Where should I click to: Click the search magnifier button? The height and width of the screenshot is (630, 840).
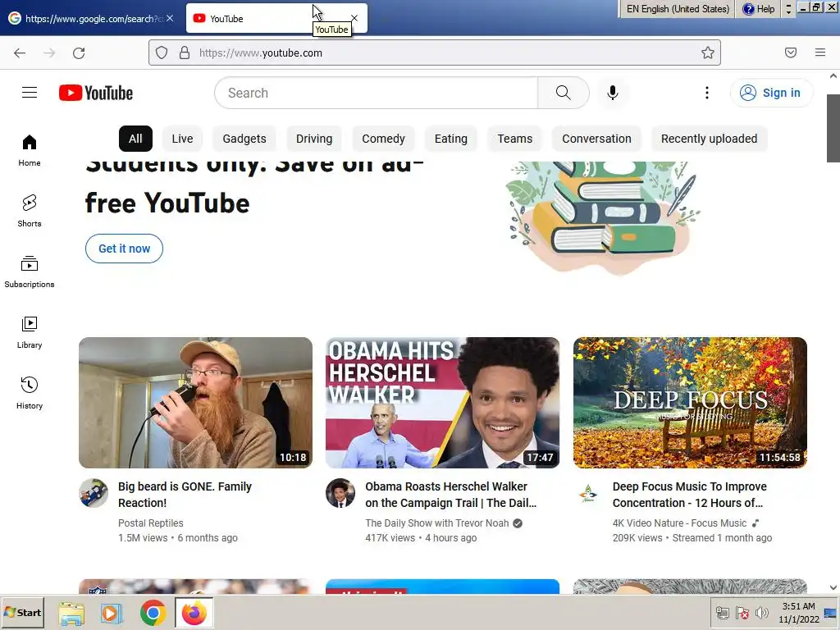click(563, 93)
